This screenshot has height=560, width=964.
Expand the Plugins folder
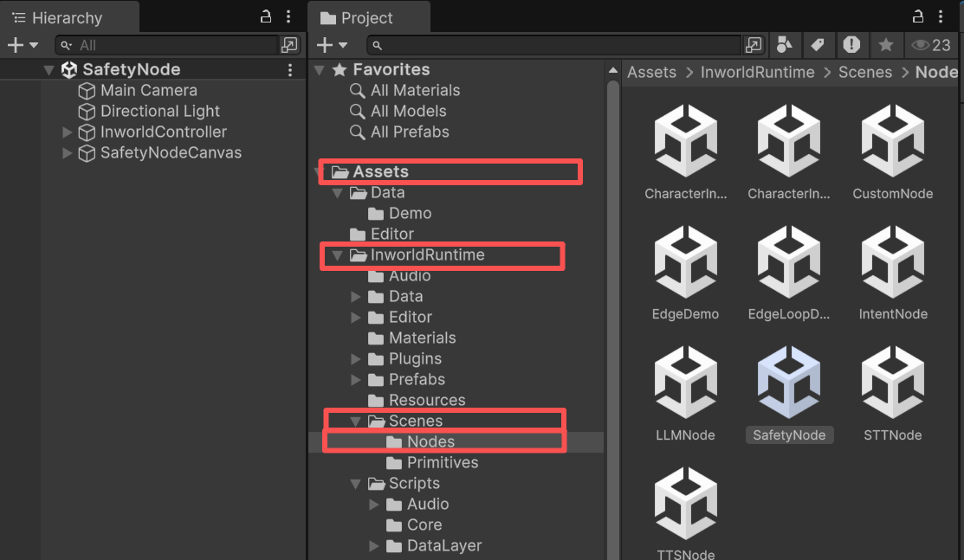[355, 359]
